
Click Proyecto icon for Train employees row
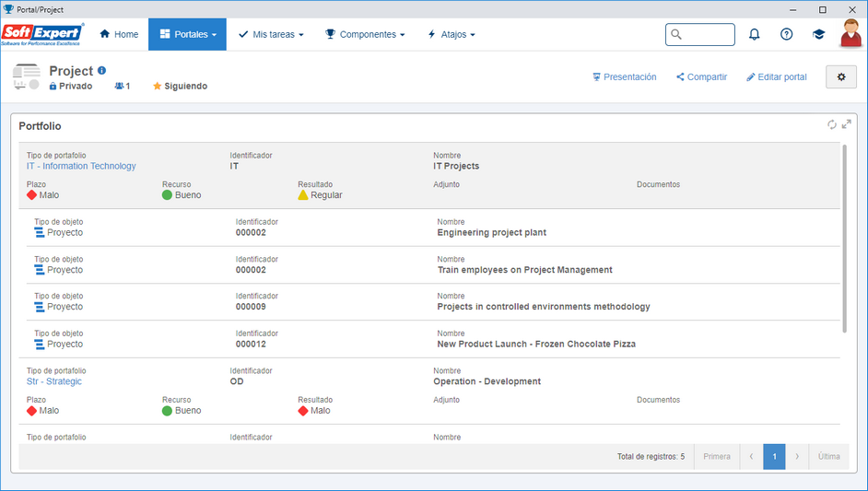point(40,270)
